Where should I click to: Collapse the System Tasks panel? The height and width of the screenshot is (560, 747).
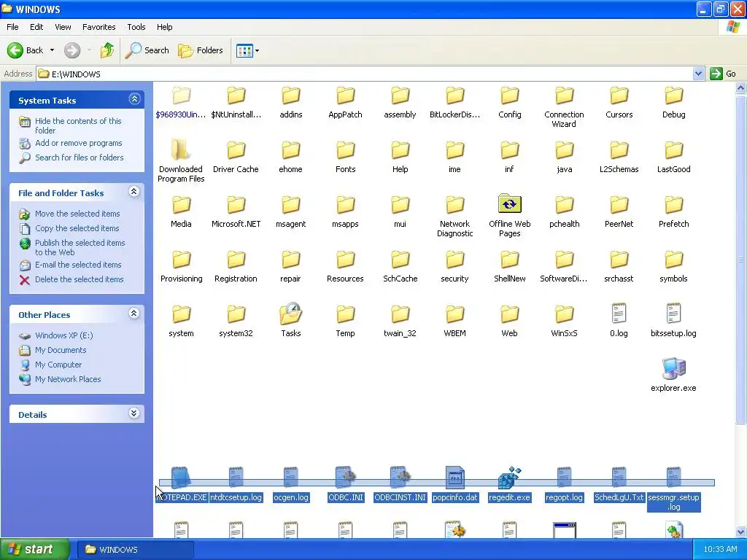[134, 99]
